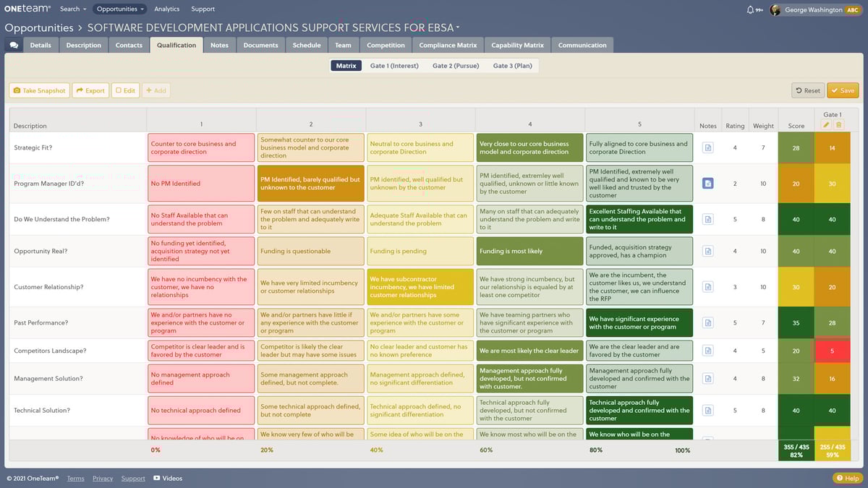Viewport: 868px width, 488px height.
Task: Click the Export arrow icon
Action: pos(80,90)
